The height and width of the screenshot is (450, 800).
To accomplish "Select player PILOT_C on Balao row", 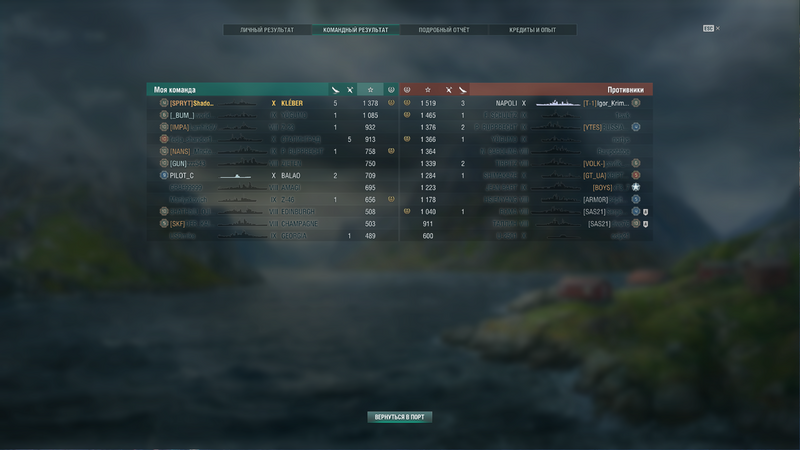I will point(182,176).
